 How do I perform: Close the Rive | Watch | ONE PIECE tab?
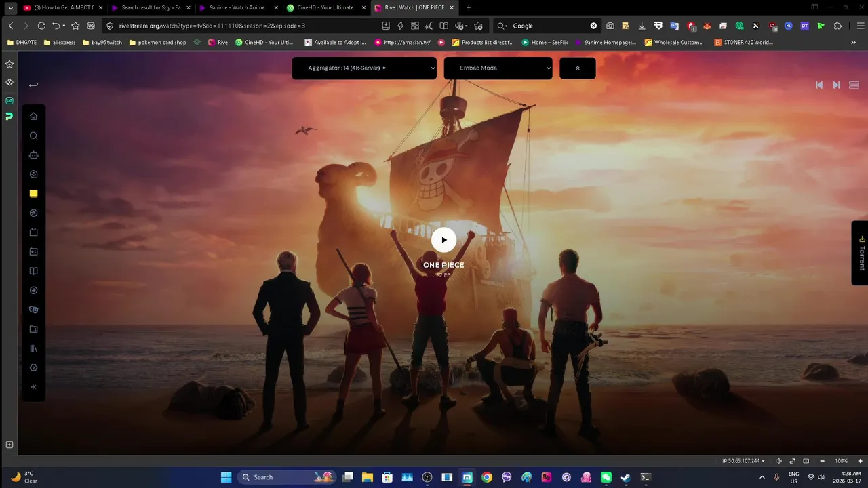point(452,7)
